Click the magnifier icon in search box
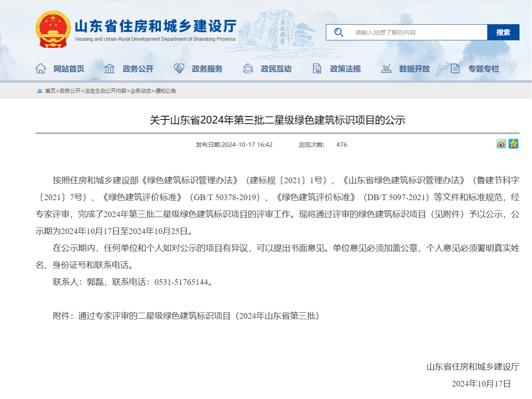532x399 pixels. [339, 32]
